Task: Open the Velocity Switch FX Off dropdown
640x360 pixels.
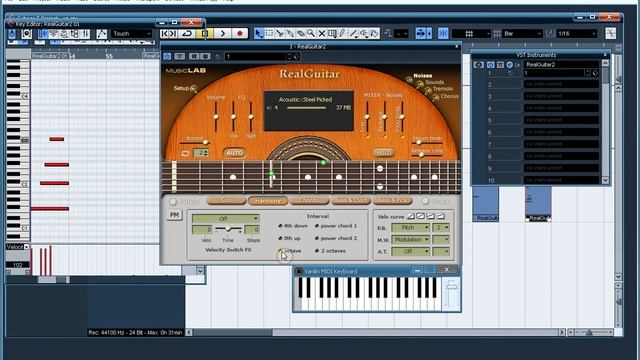Action: (225, 218)
